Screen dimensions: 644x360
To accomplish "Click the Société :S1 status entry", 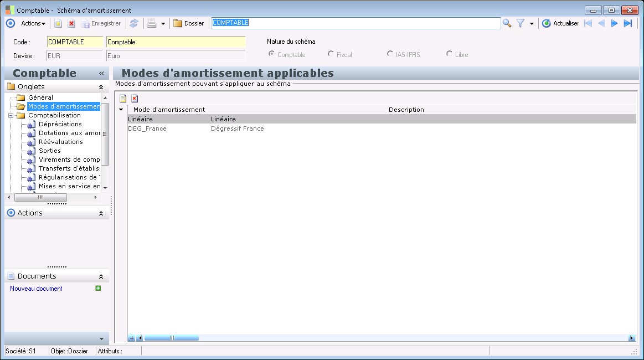I will coord(21,351).
